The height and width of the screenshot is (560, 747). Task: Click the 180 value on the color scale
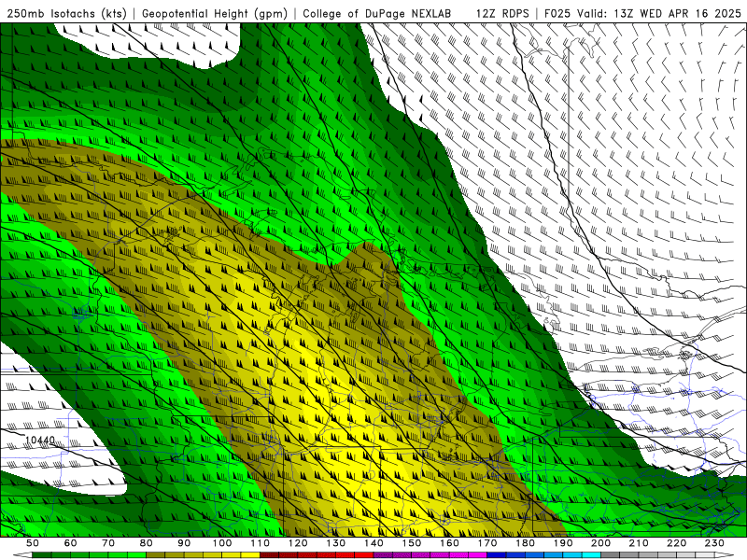tap(525, 543)
